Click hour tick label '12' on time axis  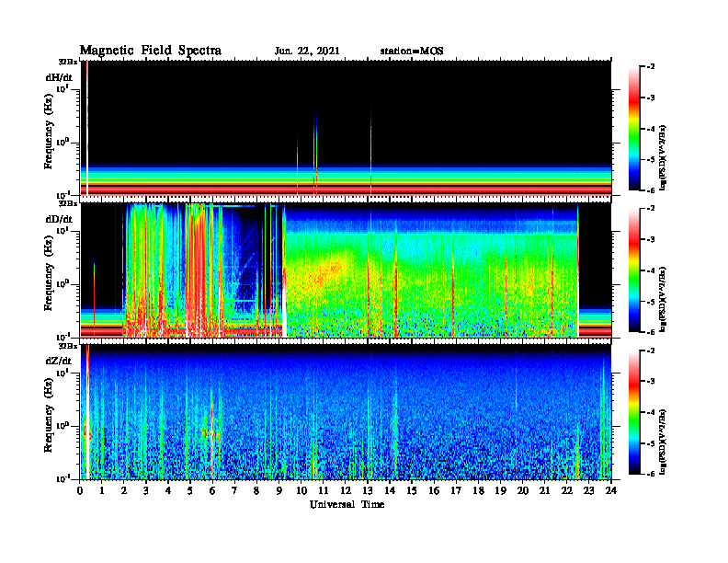click(346, 491)
